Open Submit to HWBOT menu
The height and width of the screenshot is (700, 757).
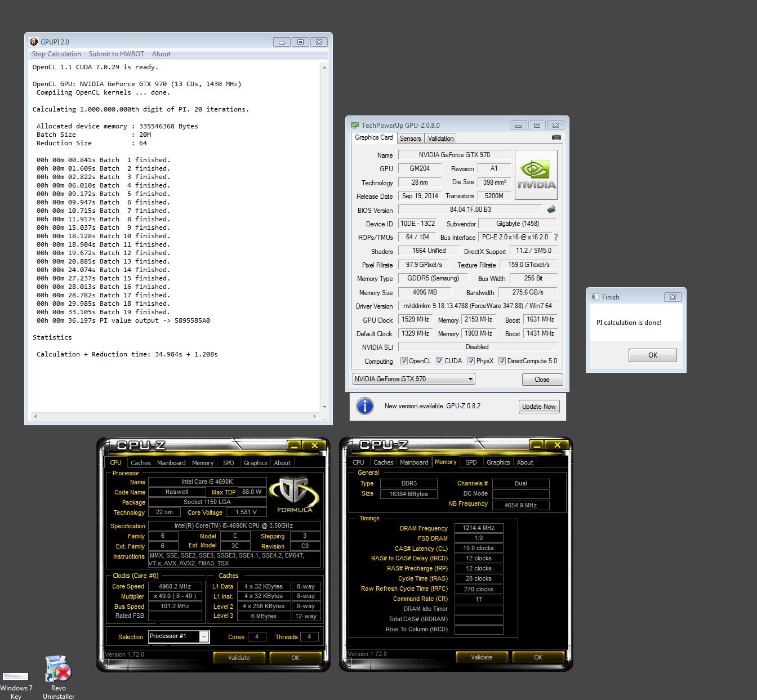[x=117, y=54]
